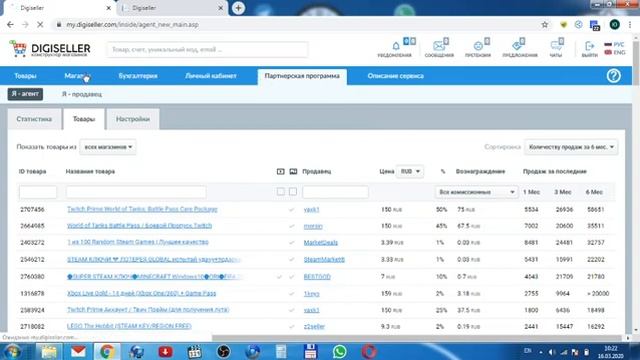Bookmark page with the star icon
Screen dimensions: 640x360
click(544, 24)
